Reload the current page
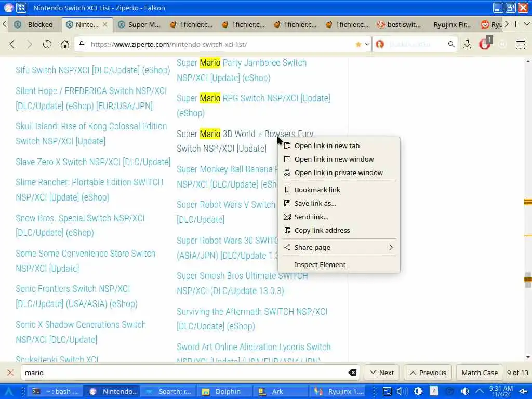 tap(47, 44)
